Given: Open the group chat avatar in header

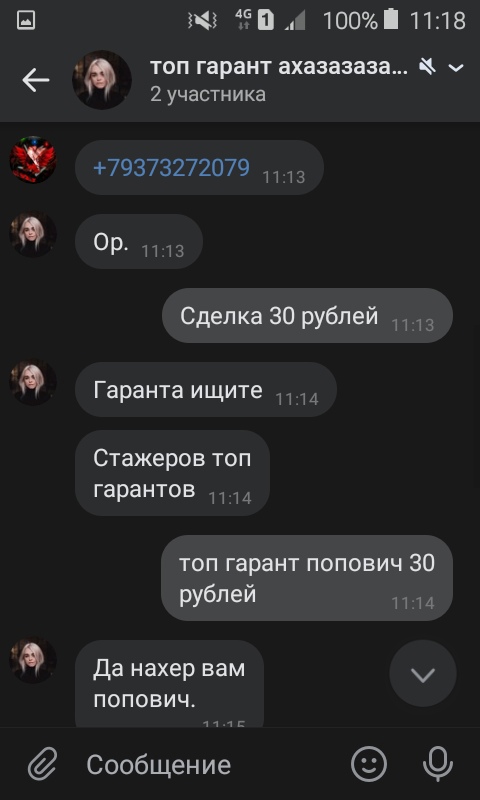Looking at the screenshot, I should tap(102, 80).
